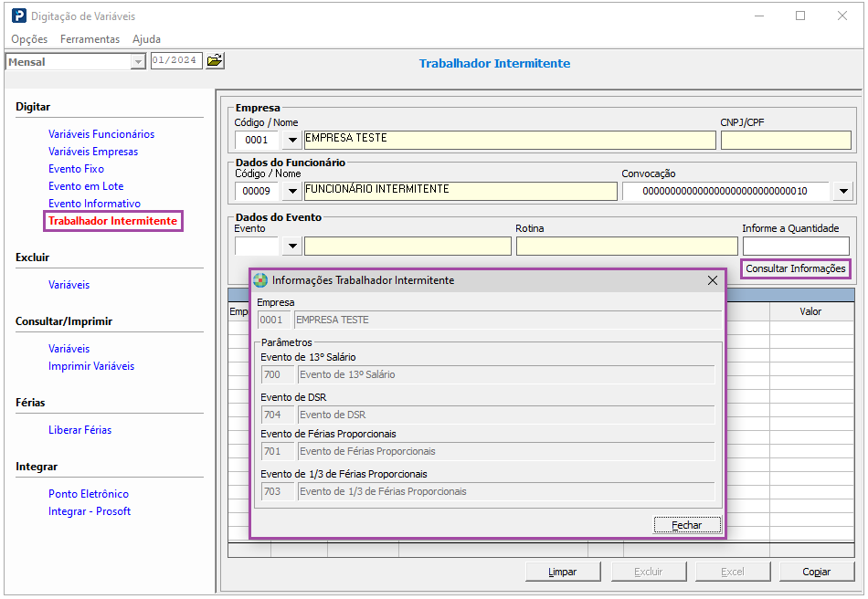Click the Excluir button at bottom

click(x=648, y=572)
